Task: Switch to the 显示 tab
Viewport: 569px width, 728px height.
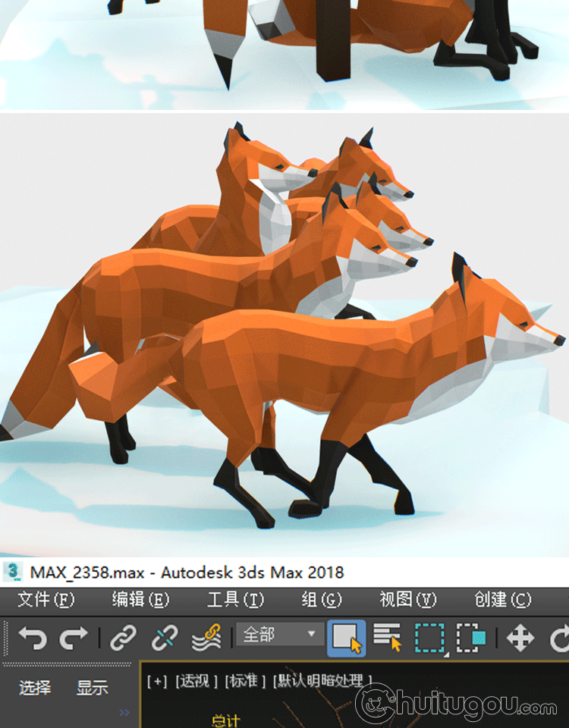Action: (x=92, y=688)
